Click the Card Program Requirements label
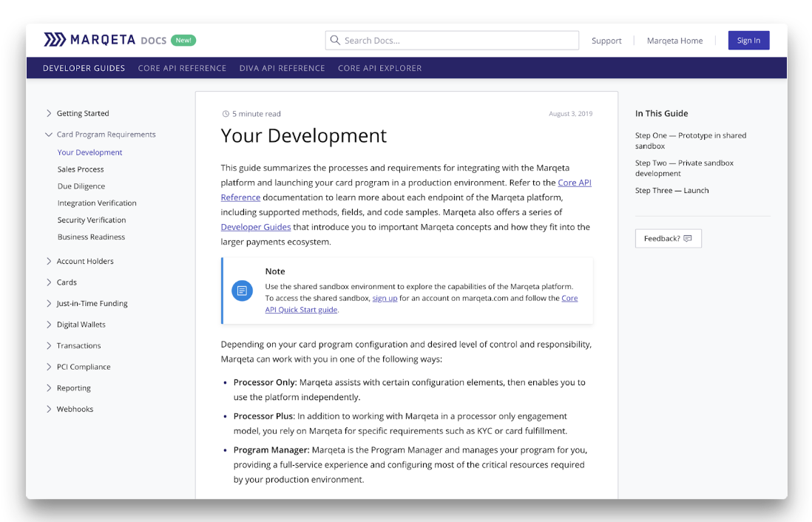Image resolution: width=812 pixels, height=522 pixels. tap(106, 134)
